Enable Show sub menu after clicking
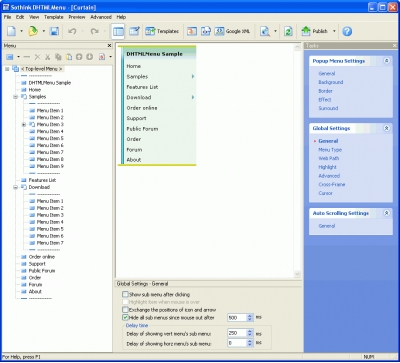The width and height of the screenshot is (400, 363). (125, 294)
